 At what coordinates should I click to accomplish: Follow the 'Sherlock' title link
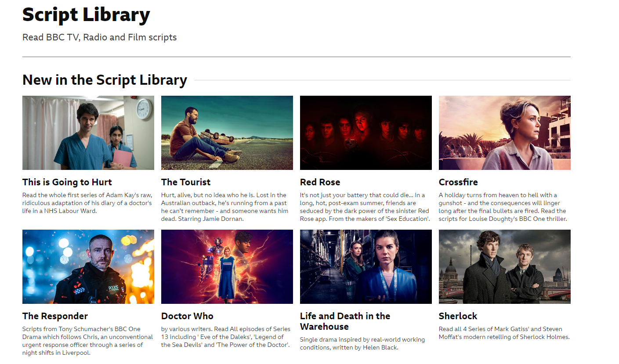click(x=458, y=316)
